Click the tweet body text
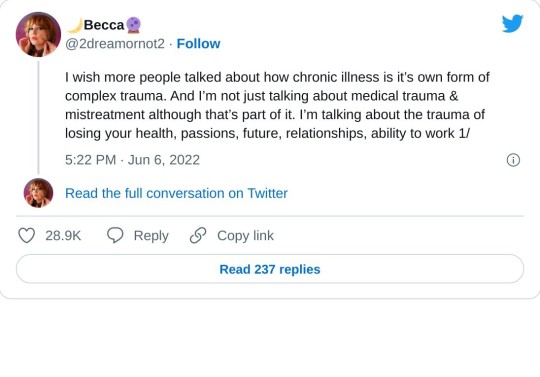Image resolution: width=540 pixels, height=377 pixels. [277, 105]
